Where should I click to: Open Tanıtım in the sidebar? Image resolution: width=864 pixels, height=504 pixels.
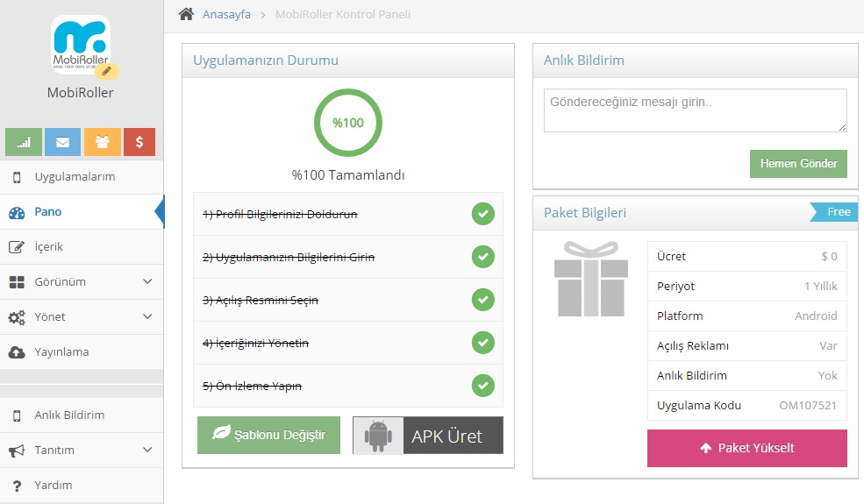[82, 450]
